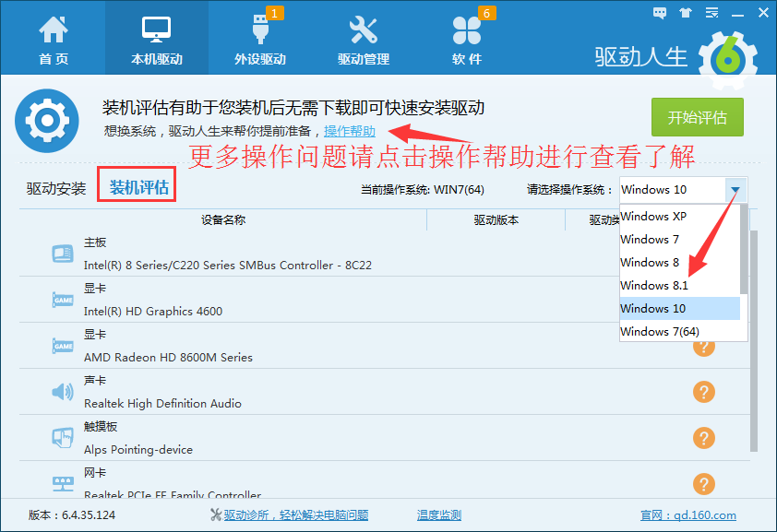
Task: Click the 外设驱动 label
Action: (x=260, y=59)
